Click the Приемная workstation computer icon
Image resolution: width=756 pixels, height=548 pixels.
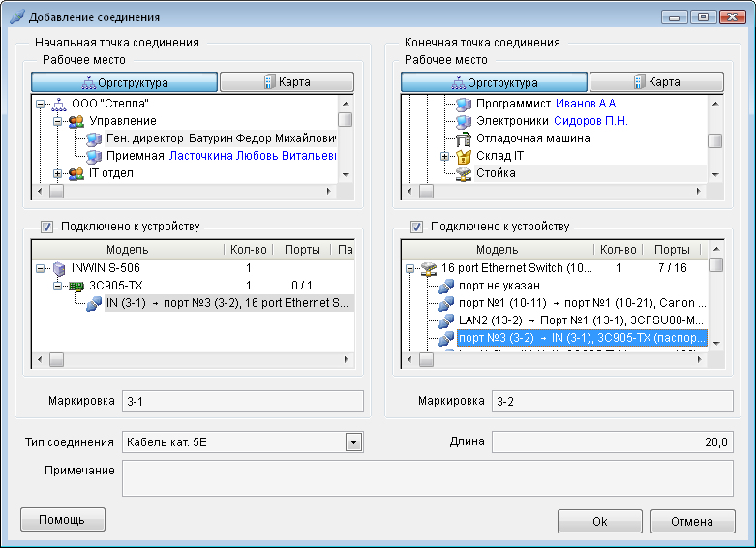click(x=94, y=156)
